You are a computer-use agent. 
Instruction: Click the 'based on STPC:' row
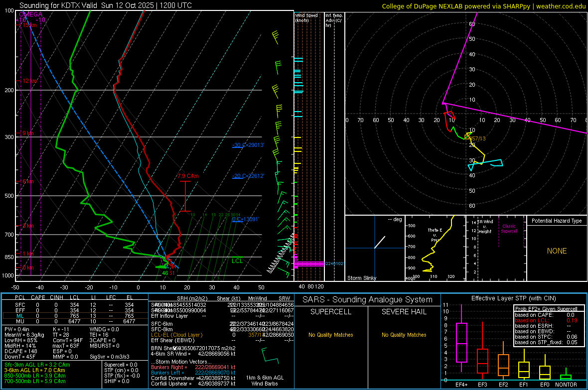click(x=546, y=337)
